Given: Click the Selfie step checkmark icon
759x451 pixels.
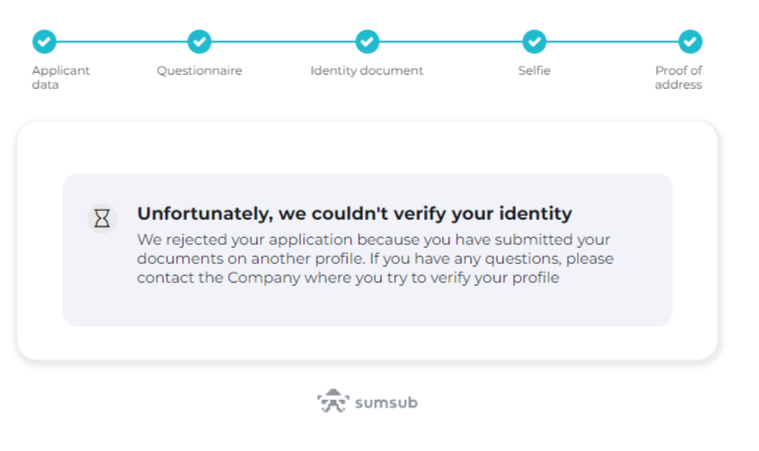Looking at the screenshot, I should click(x=534, y=42).
